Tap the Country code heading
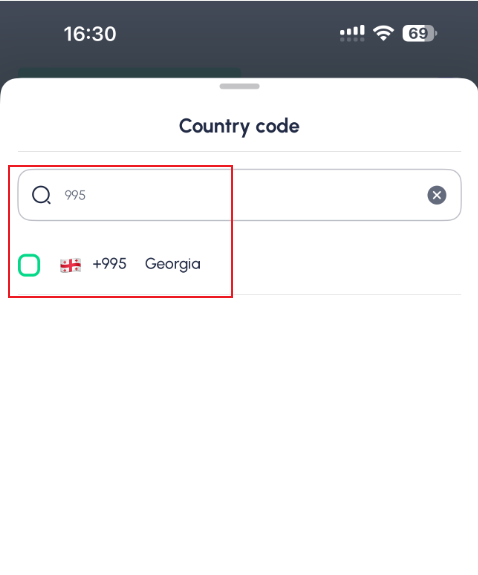The width and height of the screenshot is (478, 575). pos(239,127)
